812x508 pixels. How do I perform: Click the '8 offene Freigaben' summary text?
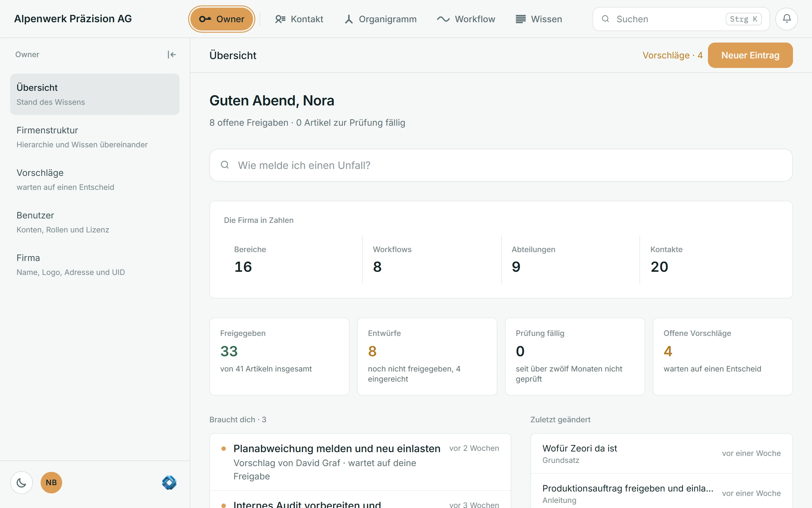click(249, 123)
